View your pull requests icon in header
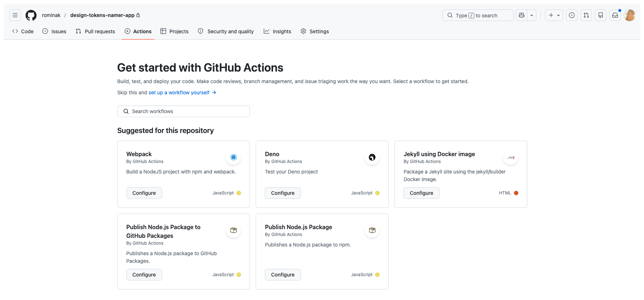Image resolution: width=644 pixels, height=300 pixels. (x=586, y=15)
